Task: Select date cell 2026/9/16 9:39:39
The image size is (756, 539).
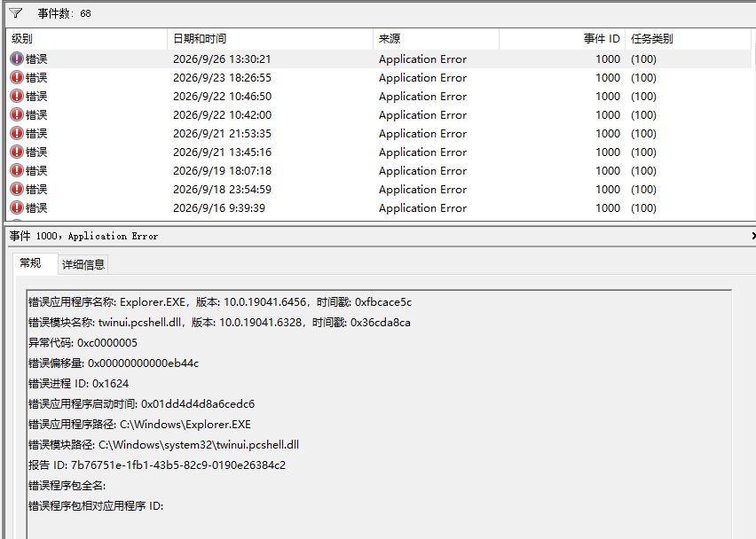Action: (219, 208)
